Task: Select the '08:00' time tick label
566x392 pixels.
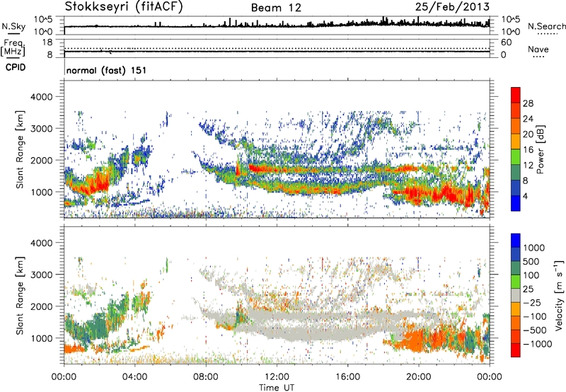Action: click(206, 377)
